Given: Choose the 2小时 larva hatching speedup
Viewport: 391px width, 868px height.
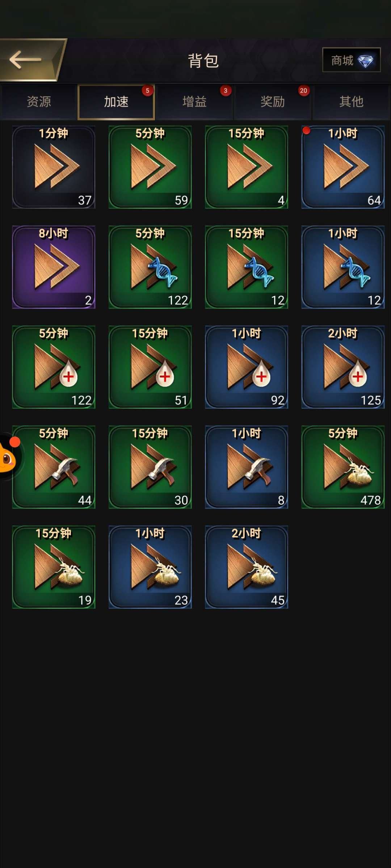Looking at the screenshot, I should [247, 567].
